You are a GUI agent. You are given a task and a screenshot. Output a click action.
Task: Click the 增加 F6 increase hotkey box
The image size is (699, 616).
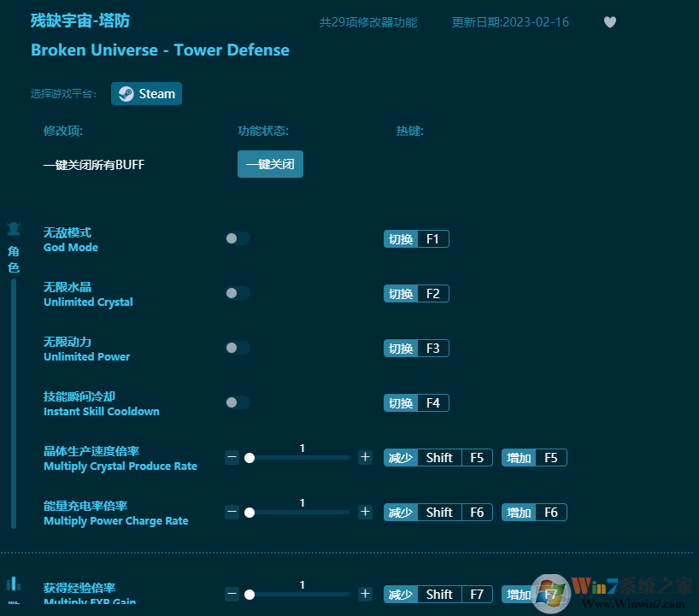click(x=534, y=513)
